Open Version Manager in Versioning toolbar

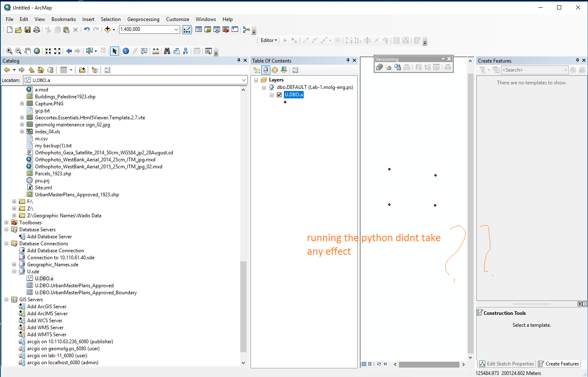coord(380,67)
